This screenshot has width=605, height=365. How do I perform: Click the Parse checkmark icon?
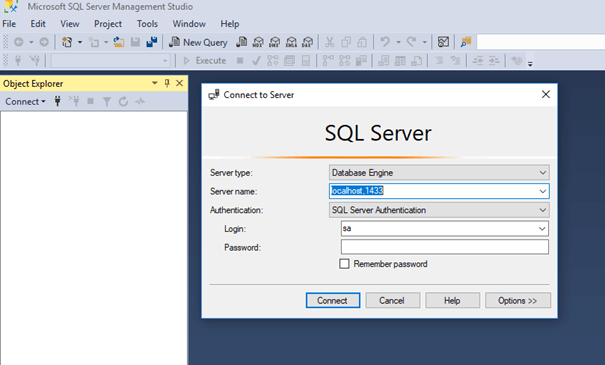256,61
